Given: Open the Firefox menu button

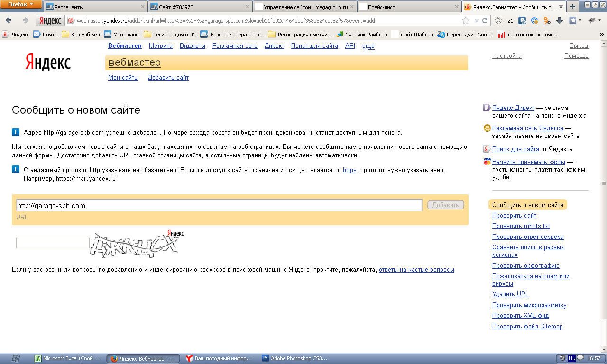Looking at the screenshot, I should (x=21, y=4).
